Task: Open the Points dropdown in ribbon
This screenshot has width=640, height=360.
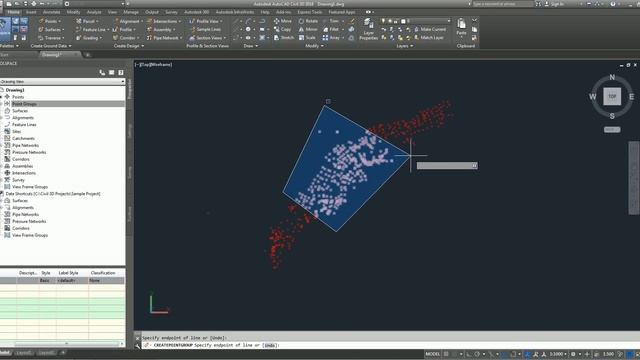Action: tap(50, 21)
